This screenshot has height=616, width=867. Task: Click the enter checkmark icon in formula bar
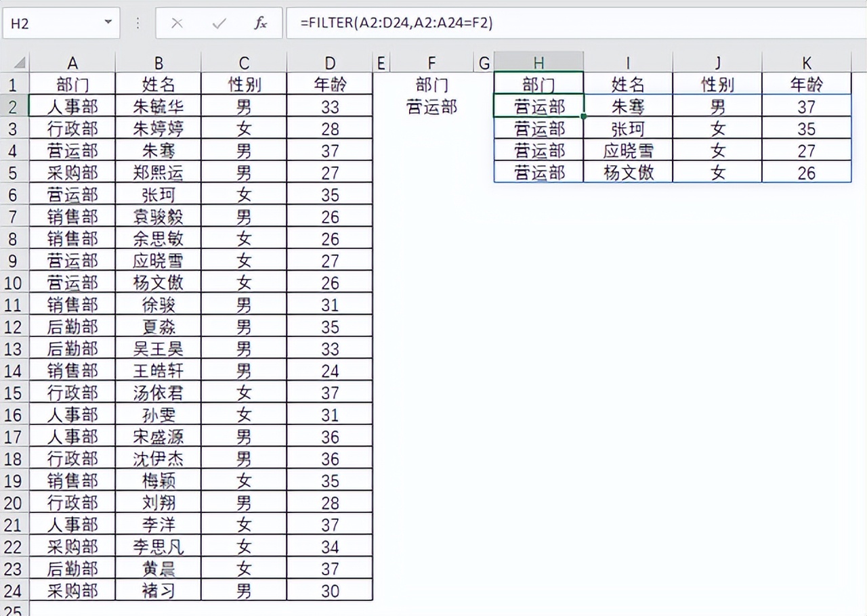(x=219, y=24)
